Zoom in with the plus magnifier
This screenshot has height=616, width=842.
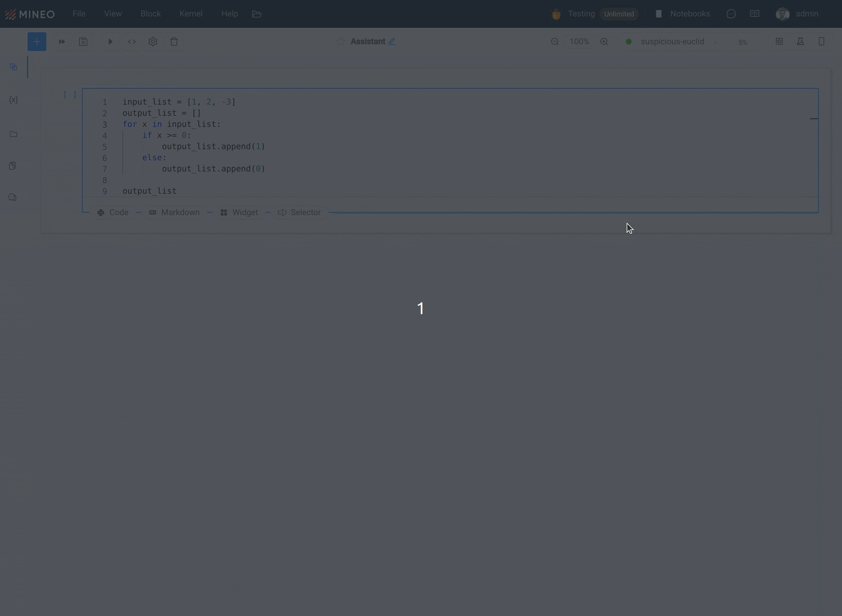pyautogui.click(x=604, y=41)
